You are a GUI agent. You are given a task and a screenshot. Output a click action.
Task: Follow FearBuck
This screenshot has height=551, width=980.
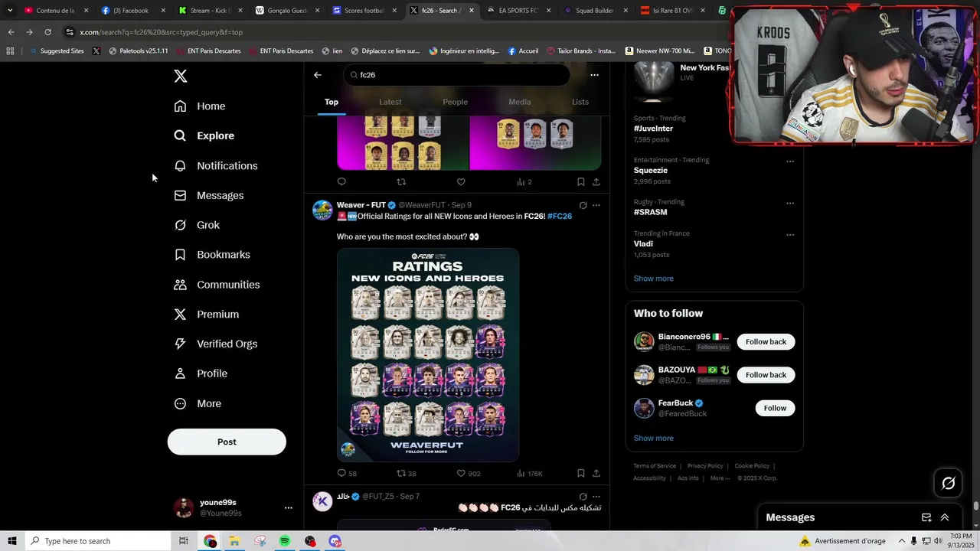click(x=775, y=408)
